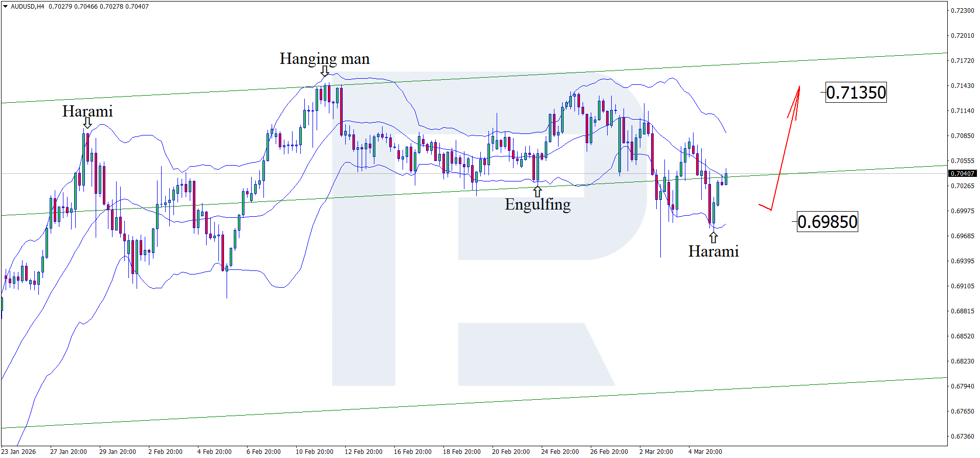
Task: Click the 0.69685 price axis label
Action: tap(962, 236)
